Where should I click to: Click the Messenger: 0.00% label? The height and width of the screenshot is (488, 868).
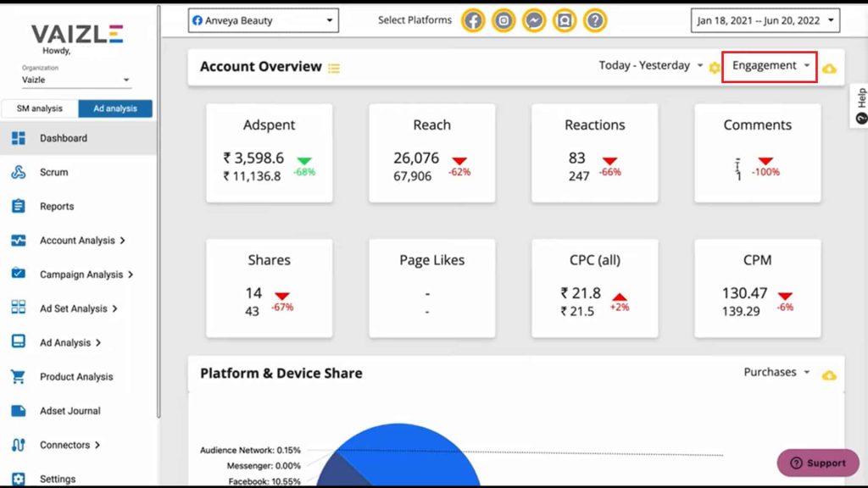(x=264, y=466)
